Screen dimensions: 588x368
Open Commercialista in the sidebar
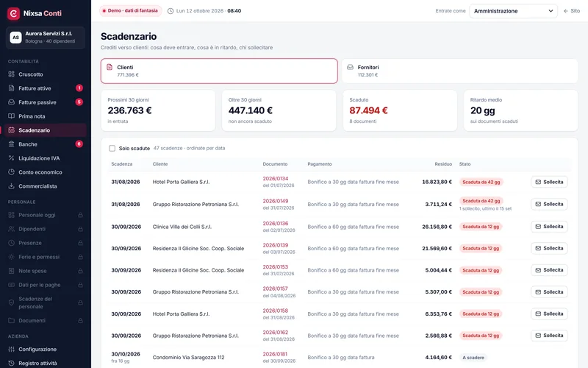(46, 186)
